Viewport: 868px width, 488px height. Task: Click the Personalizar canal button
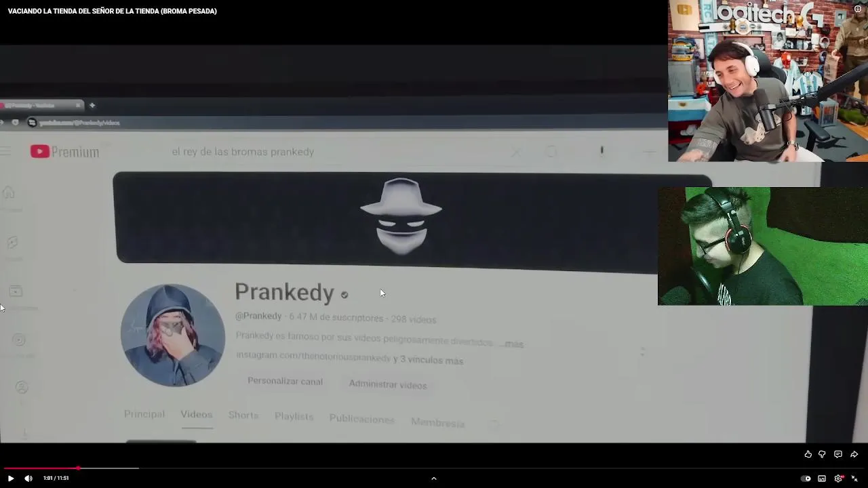(285, 381)
